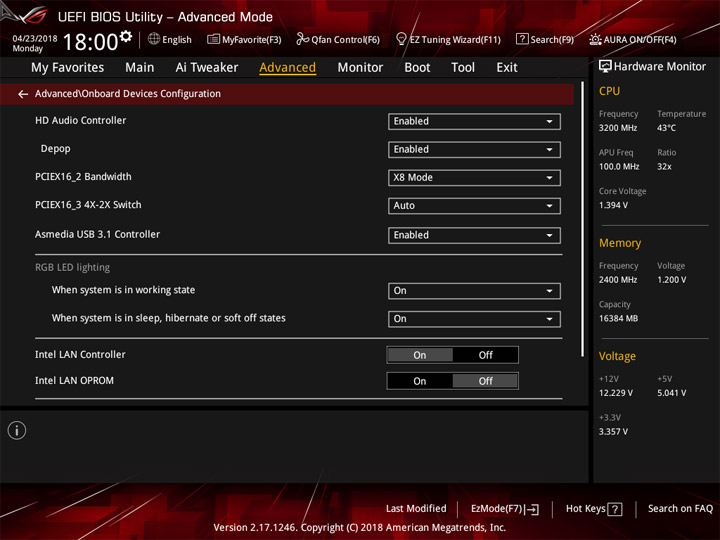Click Search on FAQ link
Screen dimensions: 720x540
click(x=680, y=509)
